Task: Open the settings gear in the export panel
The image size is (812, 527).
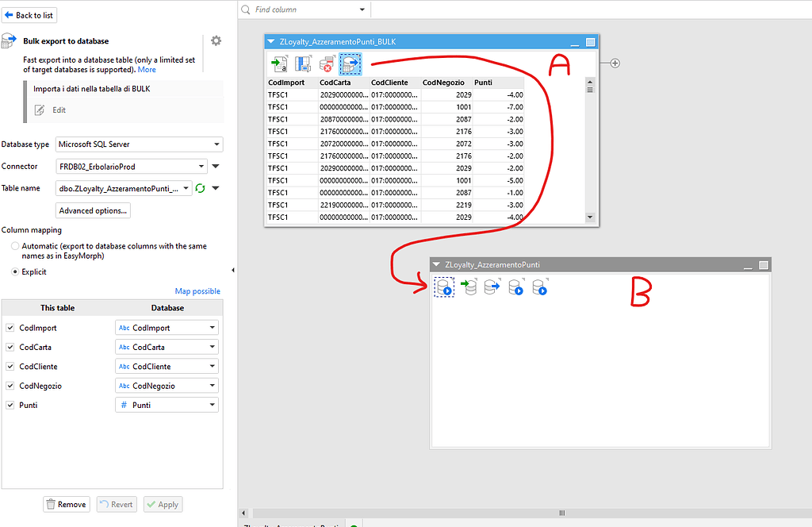Action: 216,40
